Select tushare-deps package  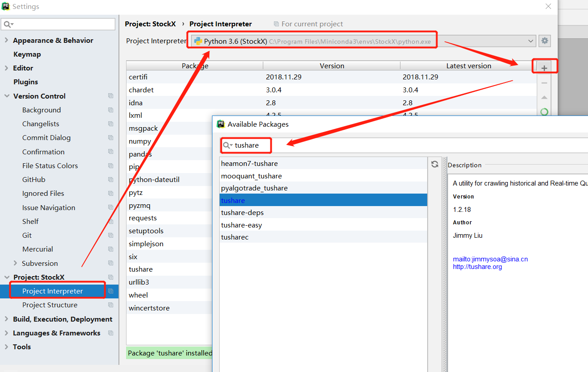pos(323,212)
